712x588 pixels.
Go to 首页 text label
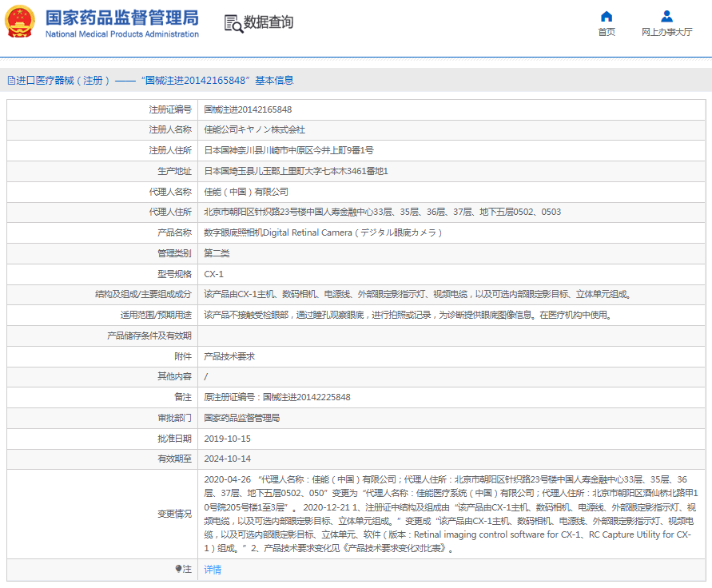tap(607, 33)
